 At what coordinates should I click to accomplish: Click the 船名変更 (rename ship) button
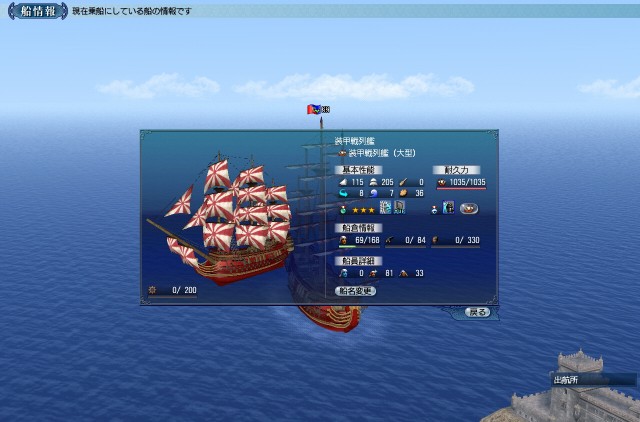tap(356, 291)
